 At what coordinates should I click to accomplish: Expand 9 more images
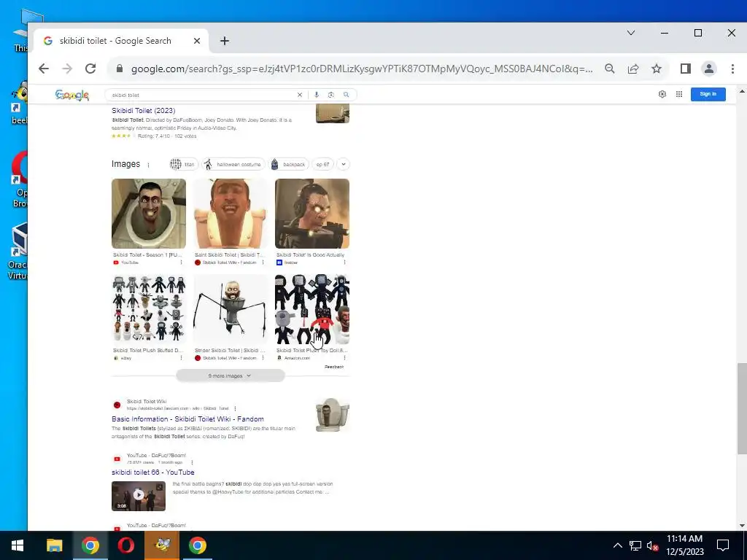230,376
